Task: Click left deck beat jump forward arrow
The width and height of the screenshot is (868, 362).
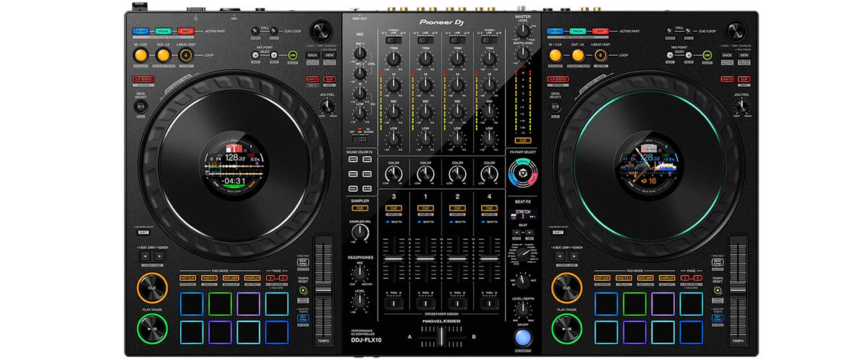Action: (x=159, y=256)
